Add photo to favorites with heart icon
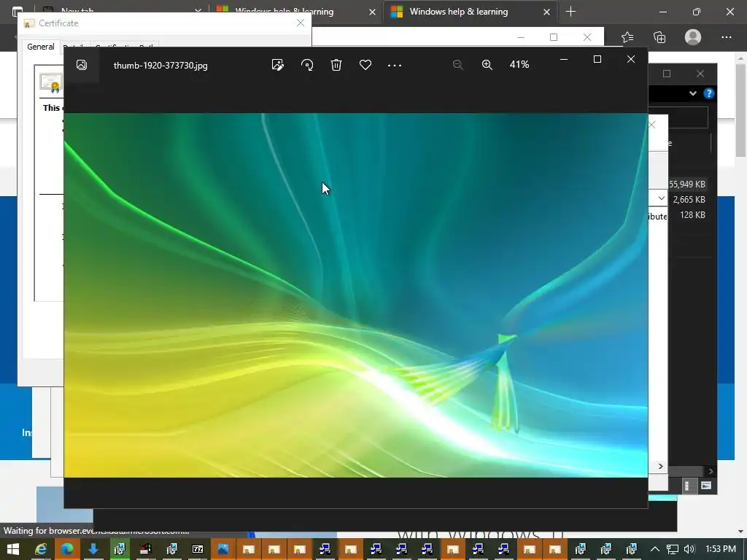 (365, 65)
